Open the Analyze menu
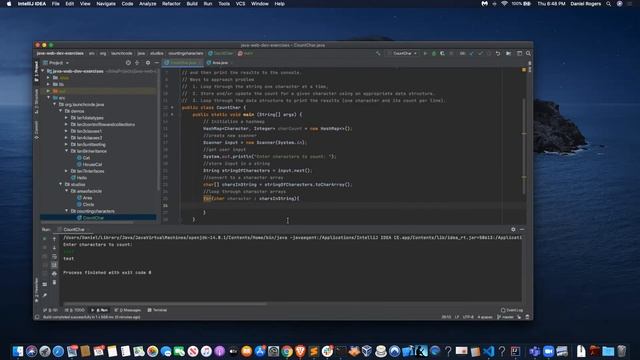This screenshot has width=640, height=360. 147,4
